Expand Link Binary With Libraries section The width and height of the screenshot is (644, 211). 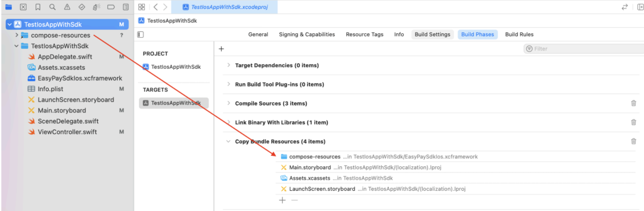228,122
